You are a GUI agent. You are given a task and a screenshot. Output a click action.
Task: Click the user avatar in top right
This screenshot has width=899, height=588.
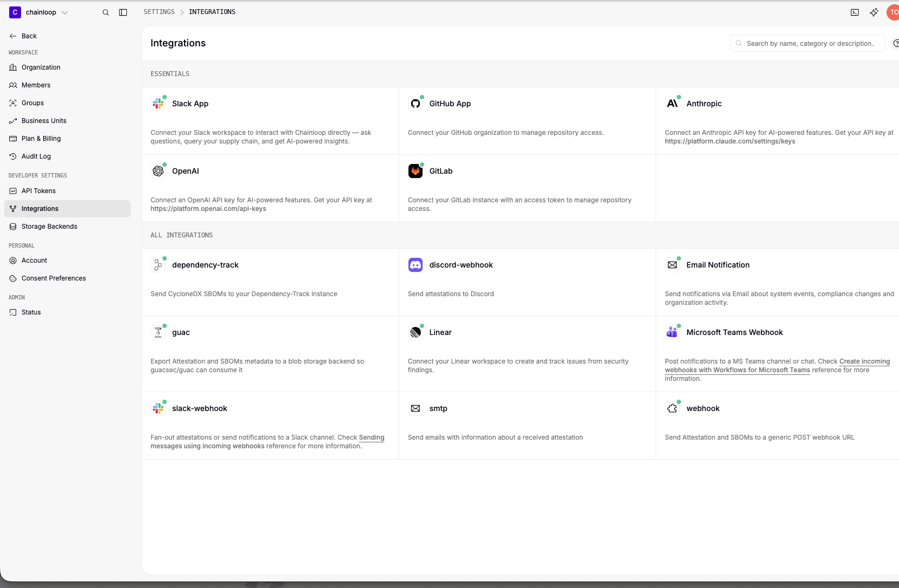pos(893,12)
